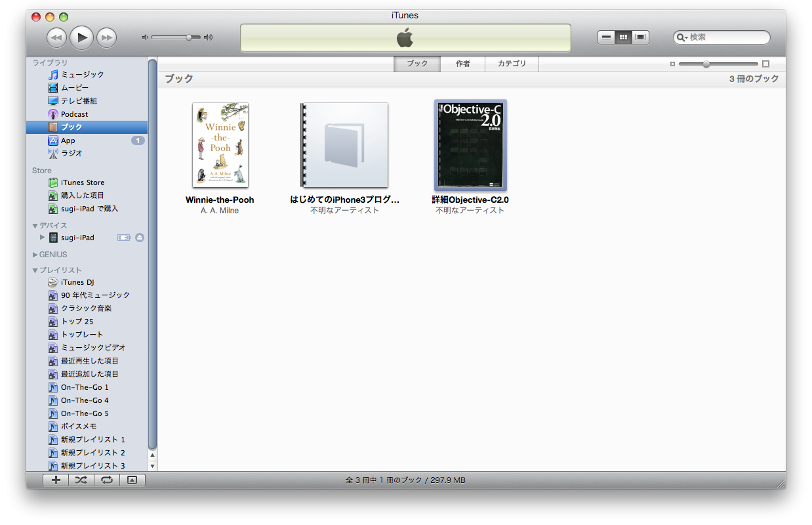The height and width of the screenshot is (525, 812).
Task: Eject the sugi-iPad device
Action: (x=140, y=238)
